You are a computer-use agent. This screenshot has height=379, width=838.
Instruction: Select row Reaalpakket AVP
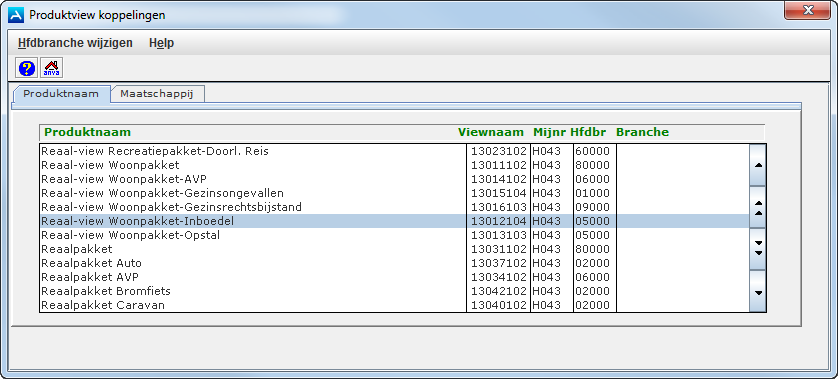tap(394, 277)
